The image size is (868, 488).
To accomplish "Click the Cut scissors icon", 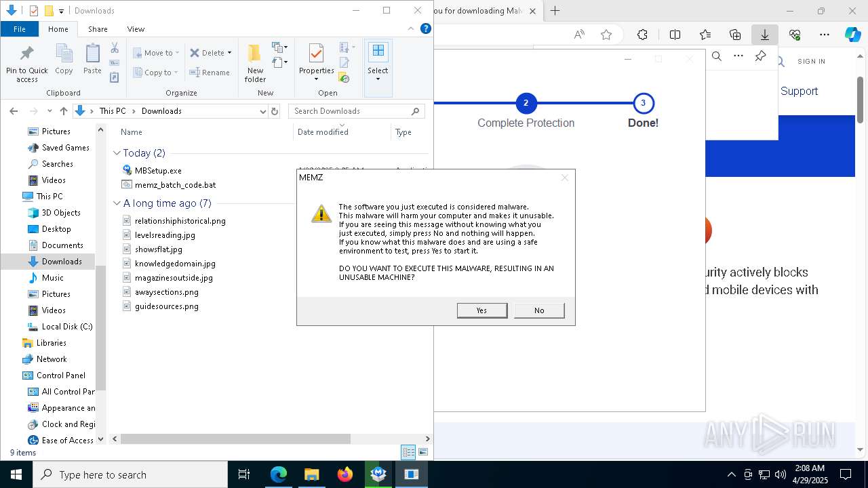I will 115,48.
